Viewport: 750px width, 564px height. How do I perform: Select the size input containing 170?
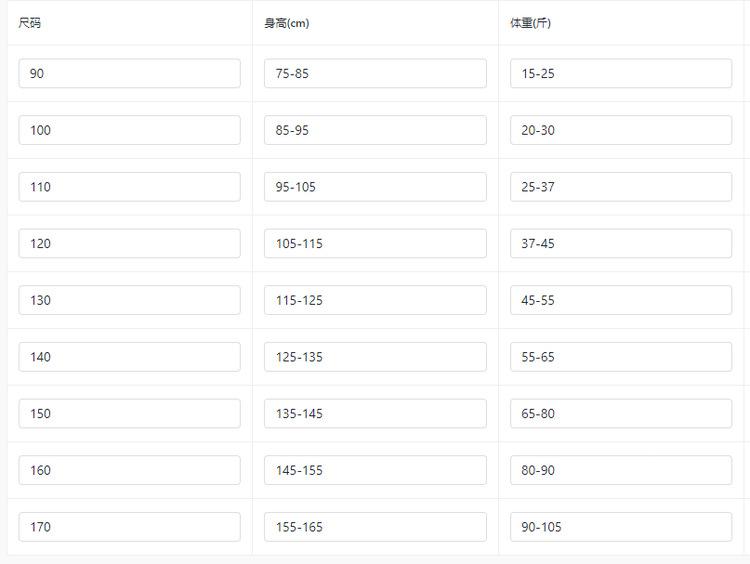point(129,527)
